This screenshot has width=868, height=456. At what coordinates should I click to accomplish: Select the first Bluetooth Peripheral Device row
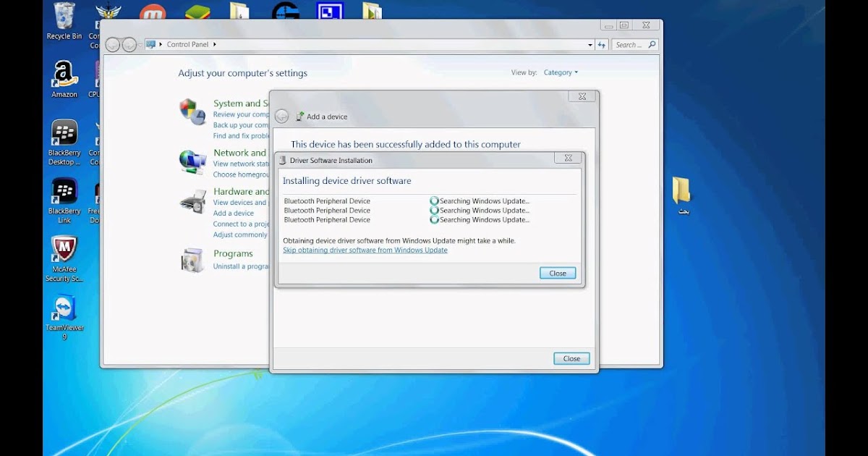click(407, 201)
